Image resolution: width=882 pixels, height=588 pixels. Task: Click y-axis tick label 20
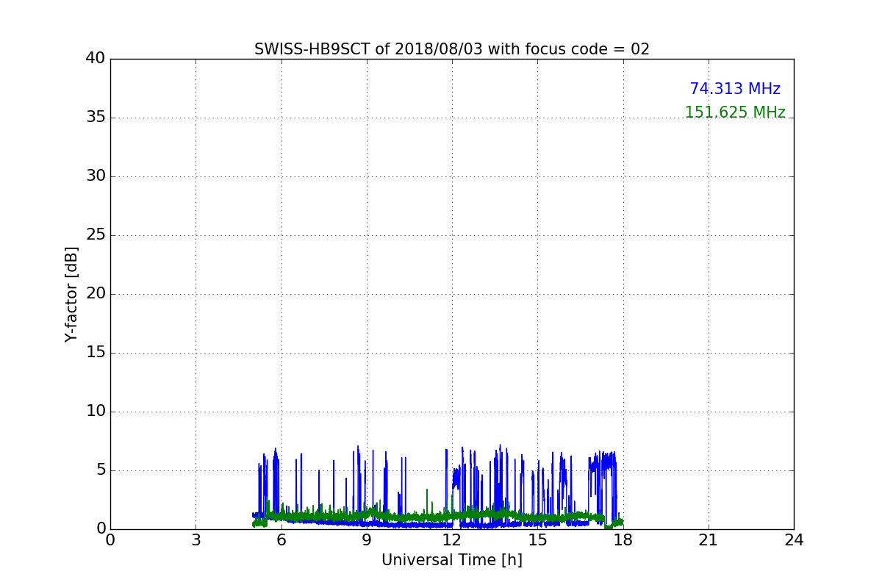(96, 294)
